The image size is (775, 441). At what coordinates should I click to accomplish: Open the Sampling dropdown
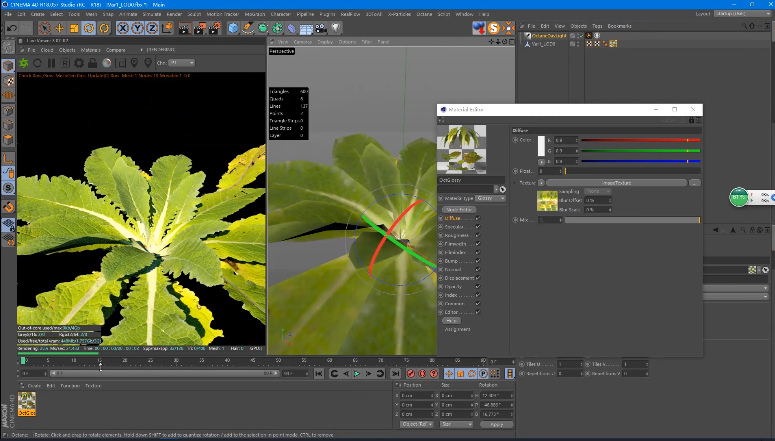(x=598, y=191)
